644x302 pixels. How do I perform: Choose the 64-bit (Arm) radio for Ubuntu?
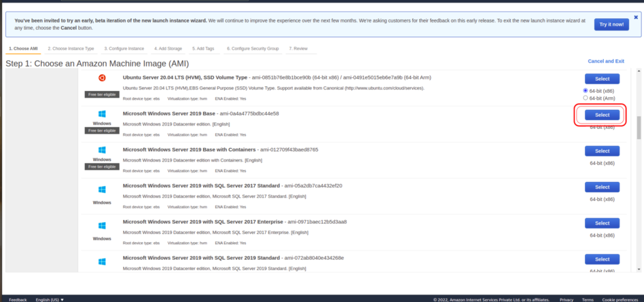click(586, 98)
